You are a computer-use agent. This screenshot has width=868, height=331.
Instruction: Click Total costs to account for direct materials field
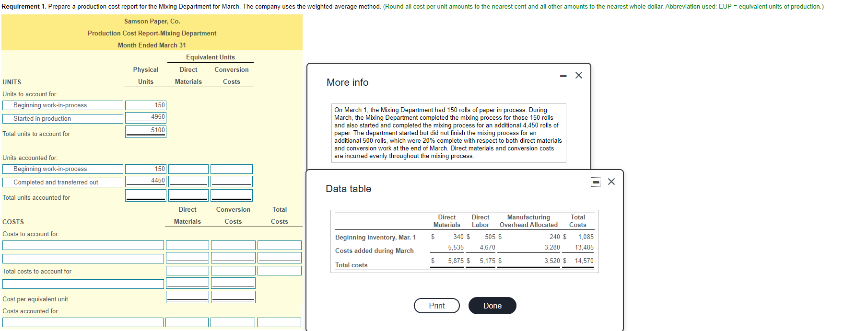coord(188,271)
